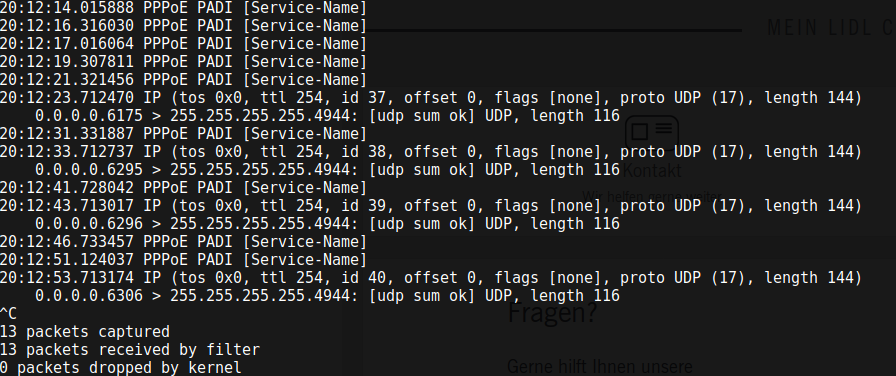Click the IP packet line with id 37
The image size is (896, 376).
point(430,98)
